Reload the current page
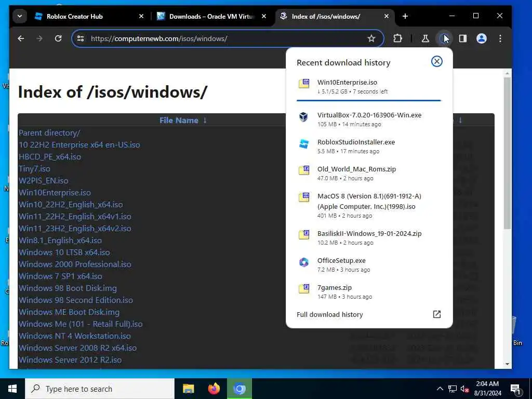The image size is (532, 399). point(58,38)
